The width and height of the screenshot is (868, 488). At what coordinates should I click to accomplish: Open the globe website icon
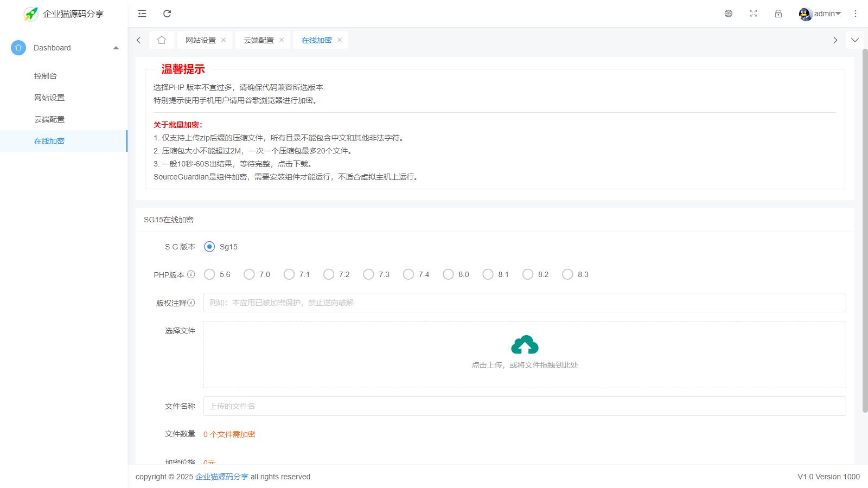coord(729,14)
